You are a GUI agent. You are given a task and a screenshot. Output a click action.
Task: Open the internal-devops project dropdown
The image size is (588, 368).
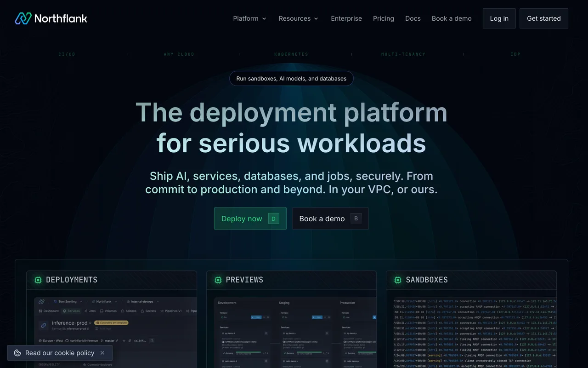tap(143, 302)
